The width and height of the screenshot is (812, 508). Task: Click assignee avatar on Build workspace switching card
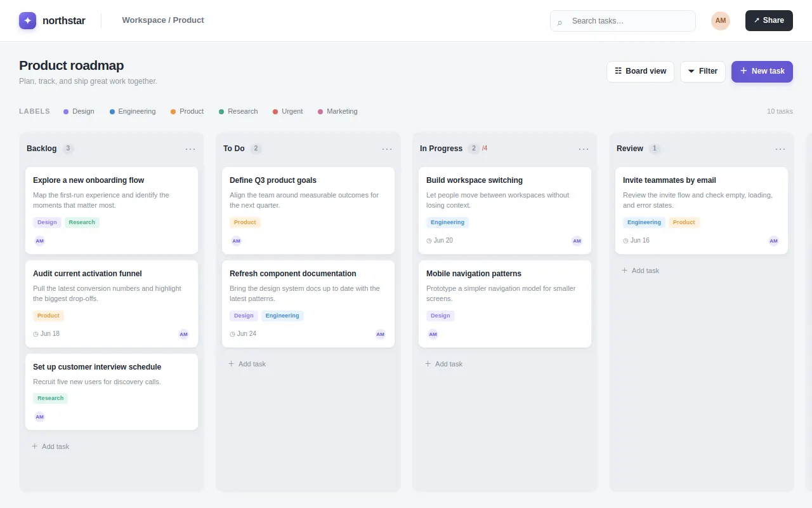[x=577, y=241]
